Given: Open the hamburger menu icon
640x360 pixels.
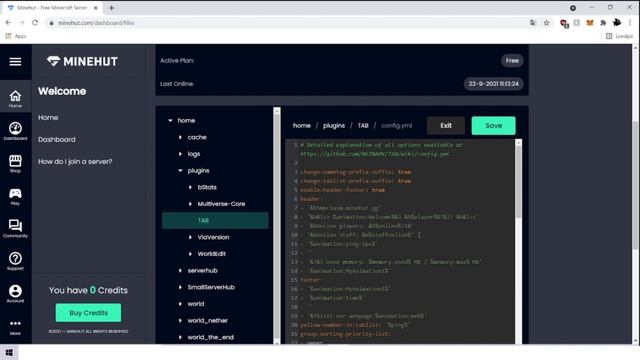Looking at the screenshot, I should click(x=16, y=62).
